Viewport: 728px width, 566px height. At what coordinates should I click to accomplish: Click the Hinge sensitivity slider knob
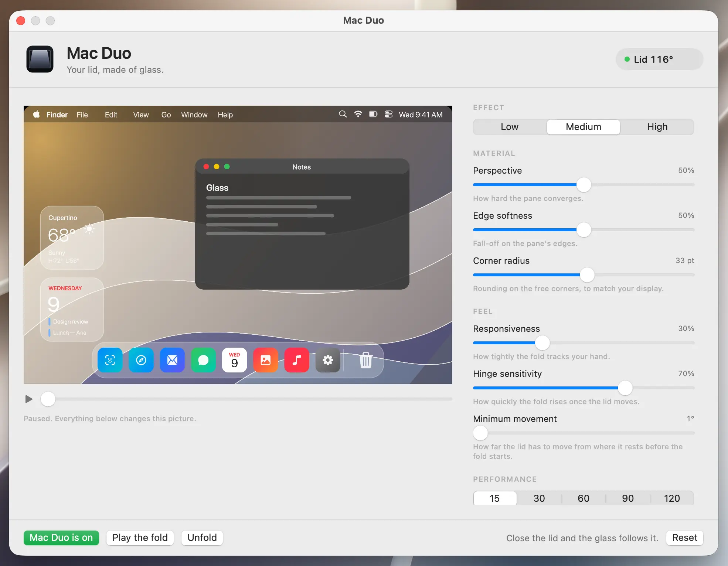point(625,388)
